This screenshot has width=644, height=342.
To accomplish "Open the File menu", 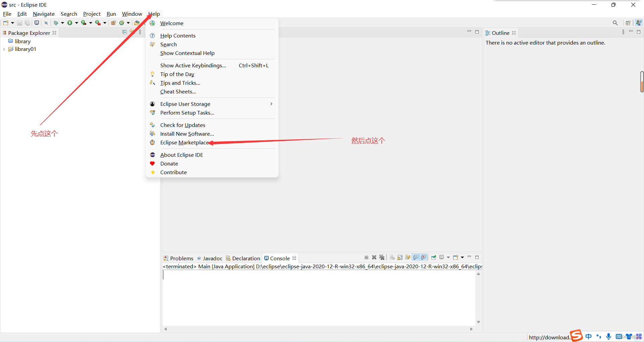I will (x=7, y=14).
